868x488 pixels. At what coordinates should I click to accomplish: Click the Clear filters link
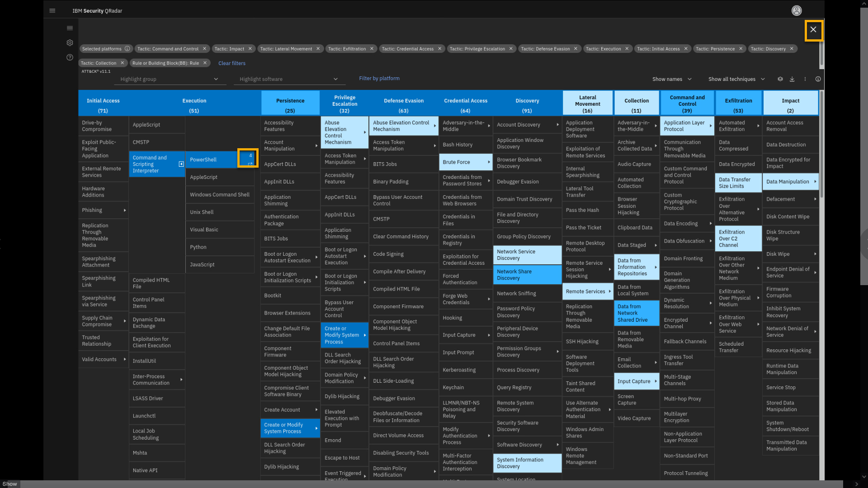coord(231,63)
